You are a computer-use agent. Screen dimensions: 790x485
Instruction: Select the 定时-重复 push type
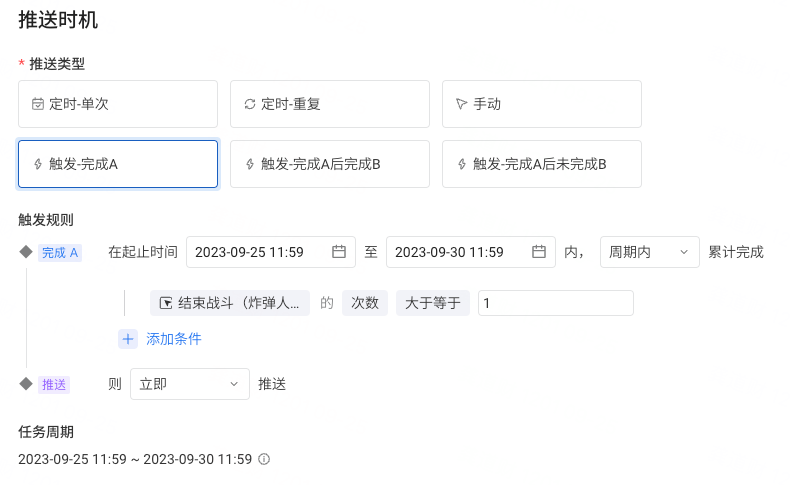pyautogui.click(x=330, y=104)
